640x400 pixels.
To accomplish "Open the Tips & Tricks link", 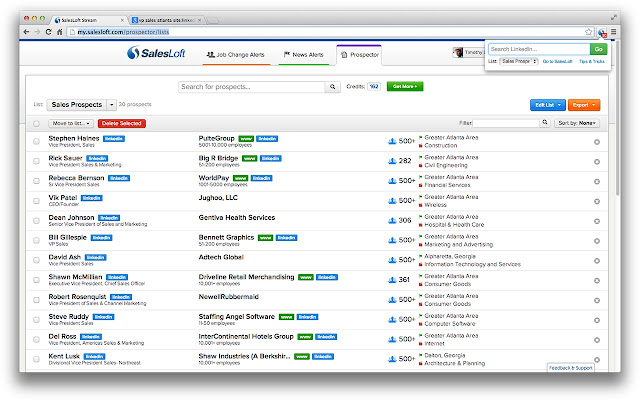I will coord(592,61).
